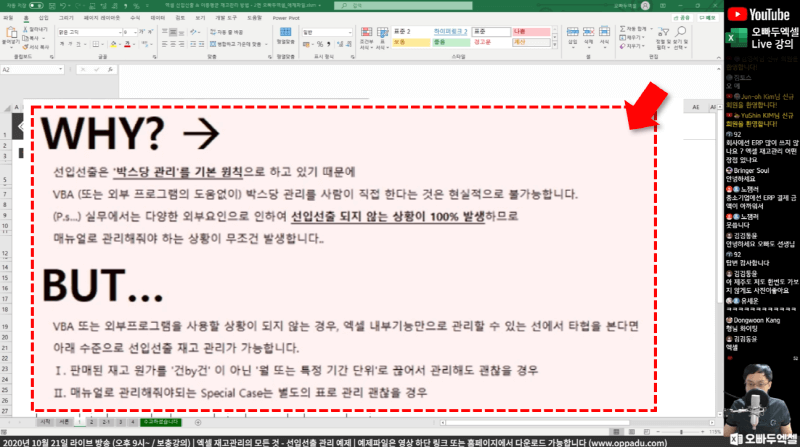Expand the fill color dropdown arrow
Viewport: 800px width, 447px height.
click(x=120, y=44)
